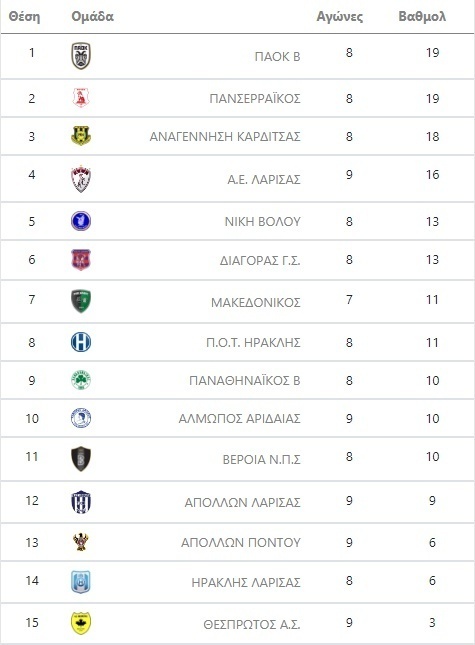Click the Θεσπρωτός Α.Σ. yellow shield logo
Screen dimensions: 475x645
pos(81,623)
